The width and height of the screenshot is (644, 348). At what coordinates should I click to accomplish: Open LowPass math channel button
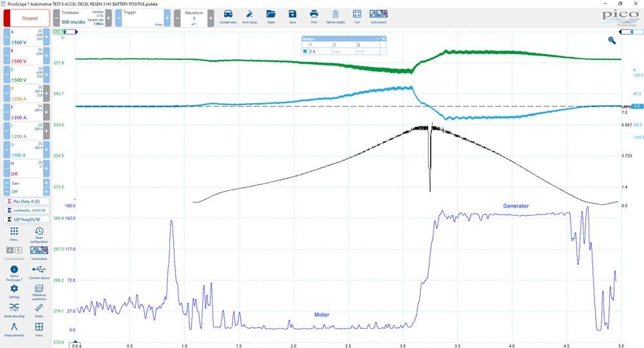[26, 210]
